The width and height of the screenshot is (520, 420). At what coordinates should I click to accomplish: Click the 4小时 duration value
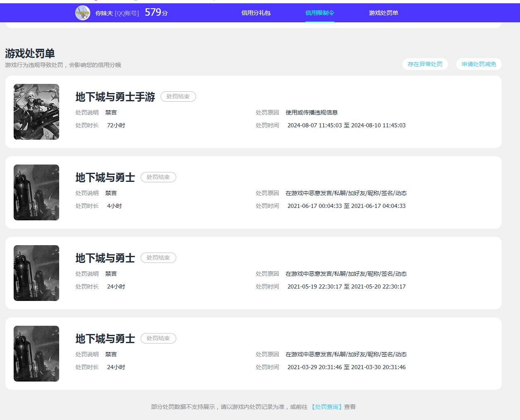click(114, 206)
